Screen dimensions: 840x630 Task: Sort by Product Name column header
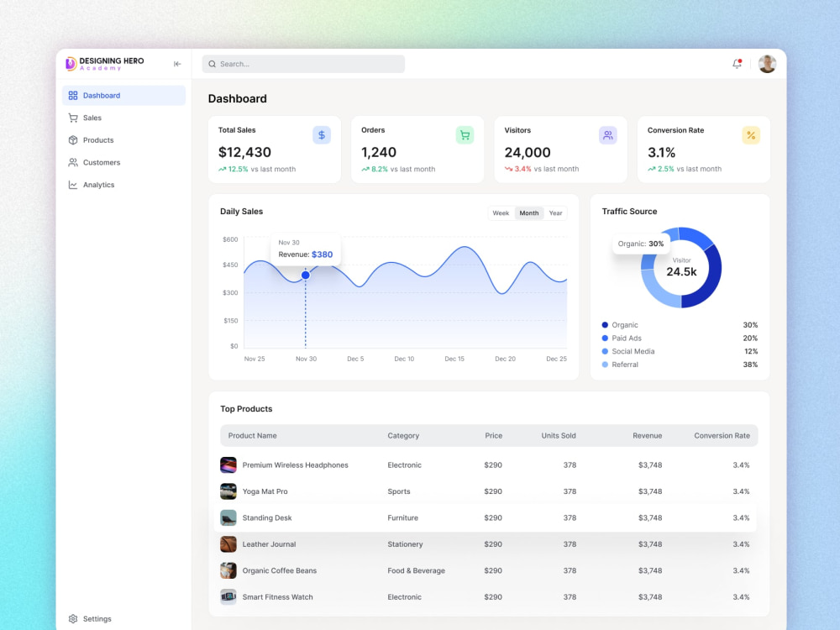252,435
